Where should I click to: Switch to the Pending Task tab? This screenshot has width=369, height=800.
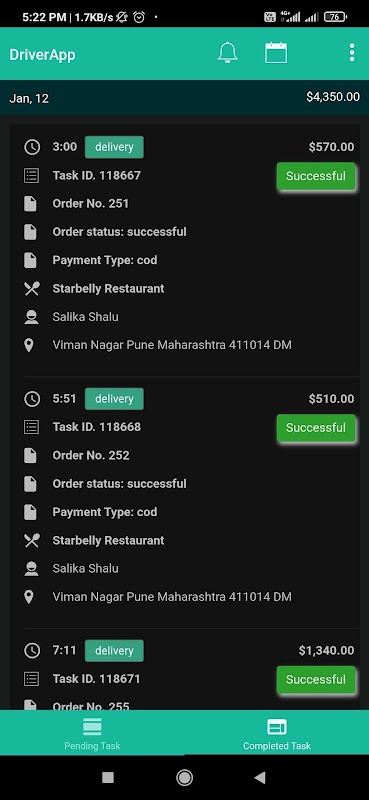[92, 733]
